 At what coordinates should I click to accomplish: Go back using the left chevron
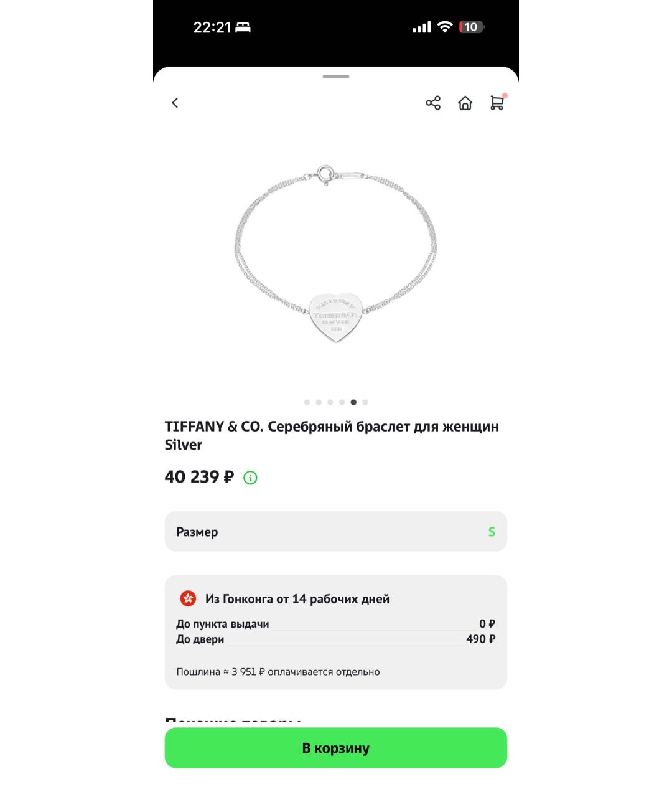(x=175, y=103)
